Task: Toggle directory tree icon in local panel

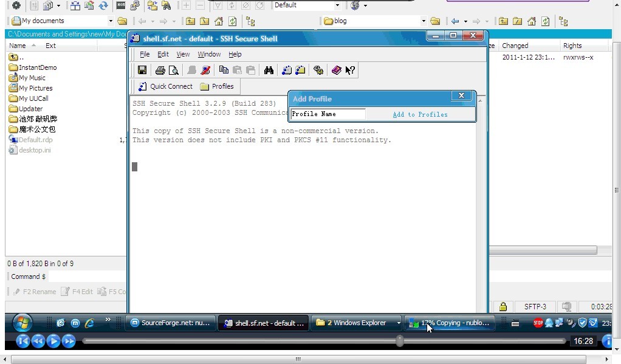Action: pos(250,21)
